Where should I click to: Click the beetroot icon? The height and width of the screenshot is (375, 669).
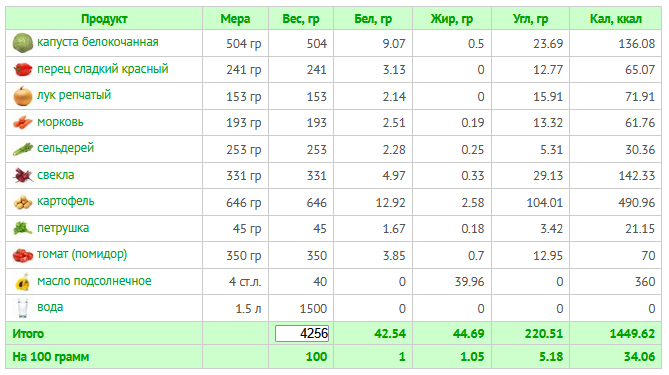23,175
